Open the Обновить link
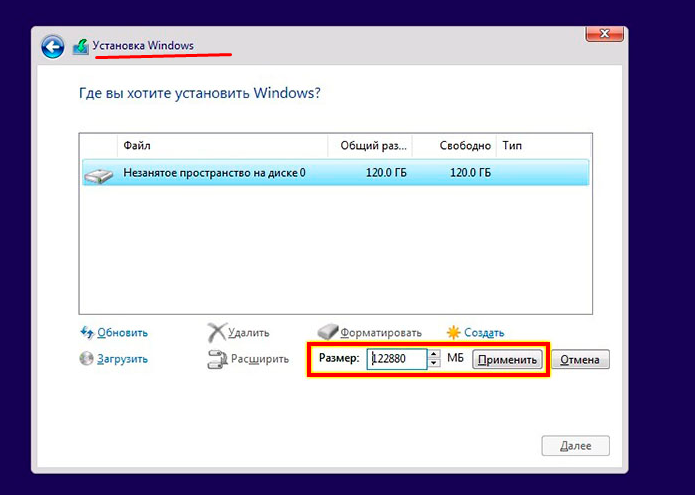695x495 pixels. point(122,333)
